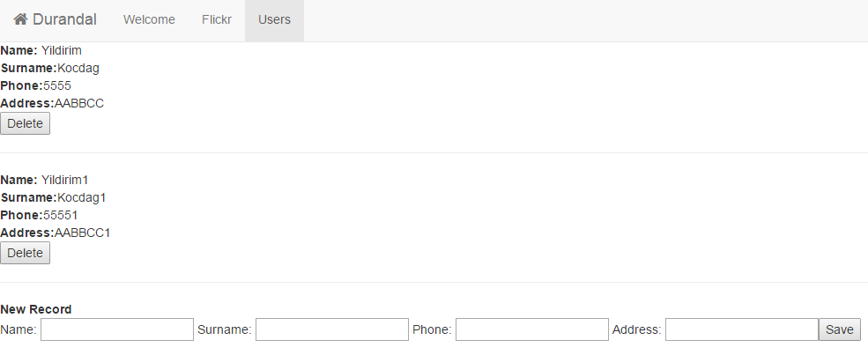Click the home icon beside Durandal
868x355 pixels.
click(x=20, y=19)
